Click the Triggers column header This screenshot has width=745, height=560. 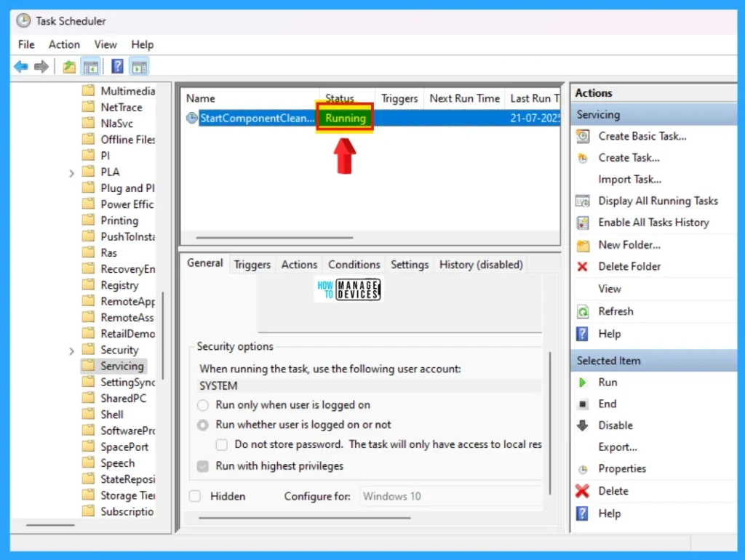click(x=399, y=98)
